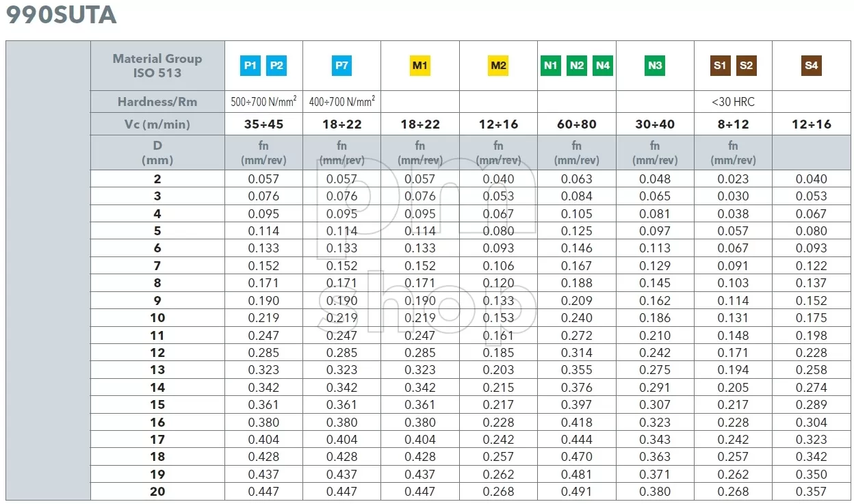Viewport: 854px width, 504px height.
Task: Click the yellow M2 material badge
Action: 498,66
